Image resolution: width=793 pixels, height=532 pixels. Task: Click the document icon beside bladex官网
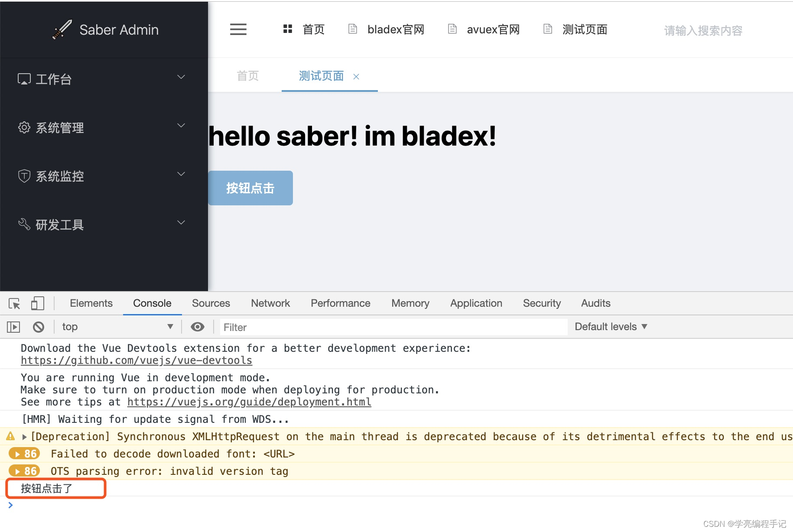point(352,29)
